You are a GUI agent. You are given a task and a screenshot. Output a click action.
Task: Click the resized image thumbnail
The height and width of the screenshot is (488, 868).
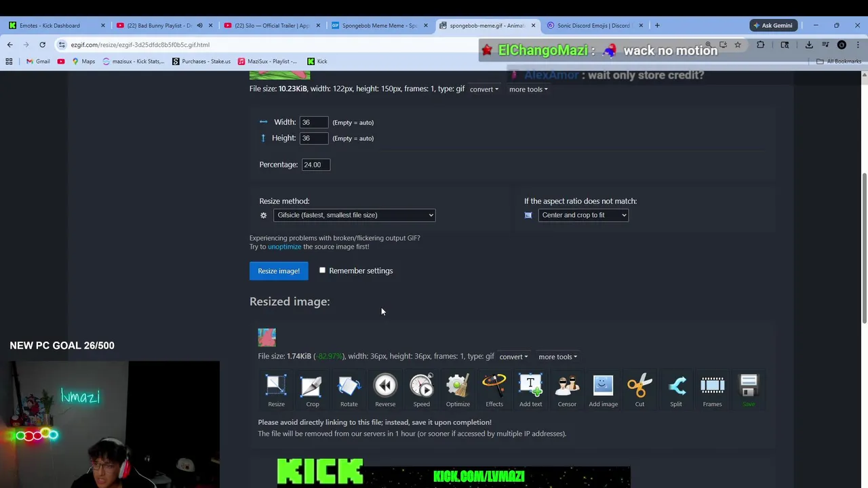click(x=267, y=337)
